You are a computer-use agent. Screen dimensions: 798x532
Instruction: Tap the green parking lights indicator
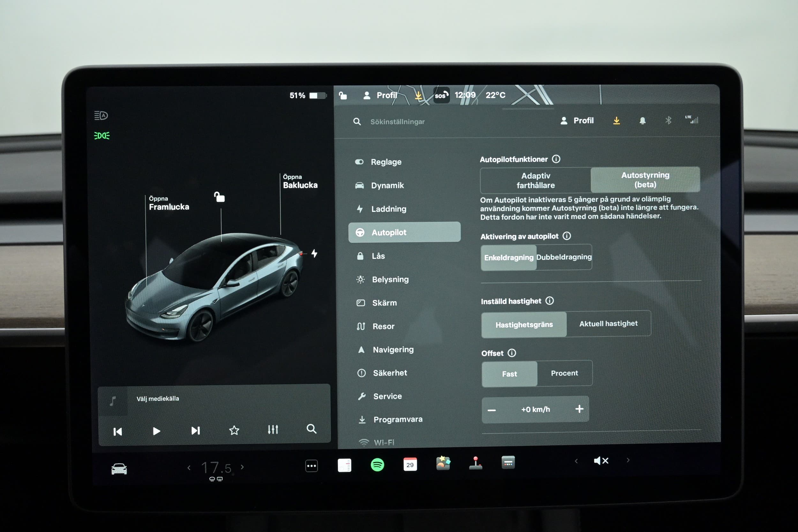(102, 136)
